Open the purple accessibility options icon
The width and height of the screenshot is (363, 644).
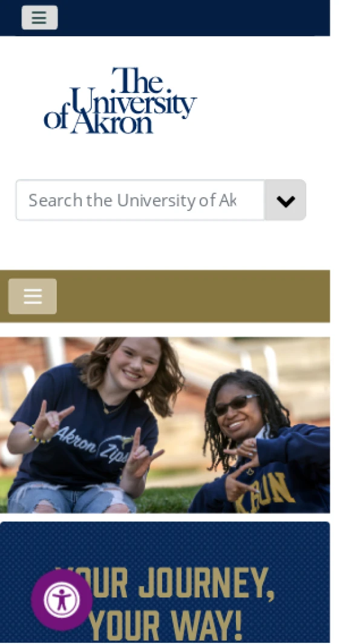pos(62,600)
